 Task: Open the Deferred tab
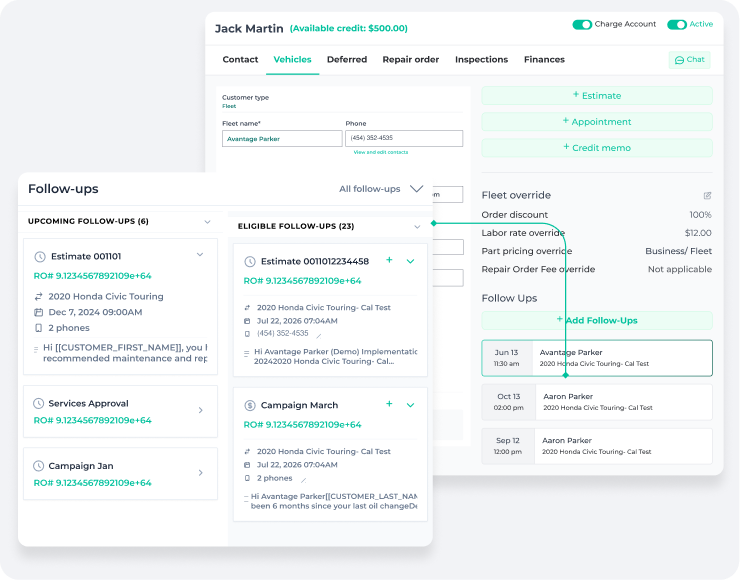[347, 59]
